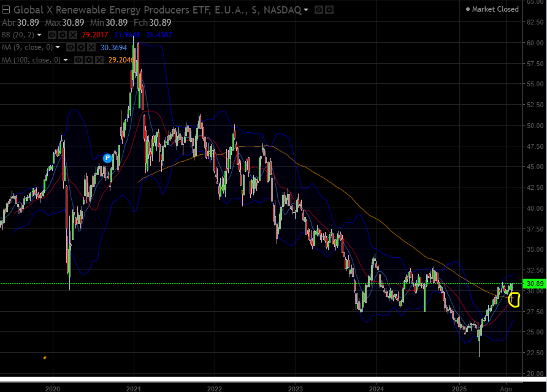Image resolution: width=547 pixels, height=392 pixels.
Task: Delete the MA 9 indicator
Action: pyautogui.click(x=91, y=47)
